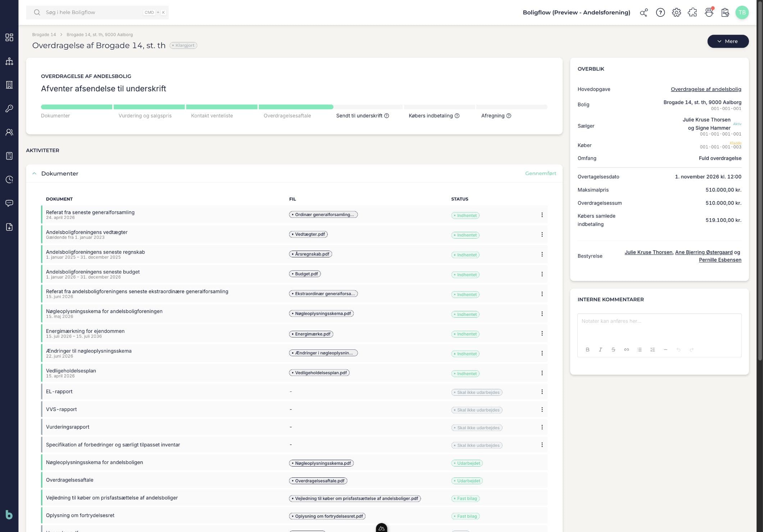Toggle strikethrough in comments editor
The height and width of the screenshot is (532, 763).
click(x=613, y=350)
